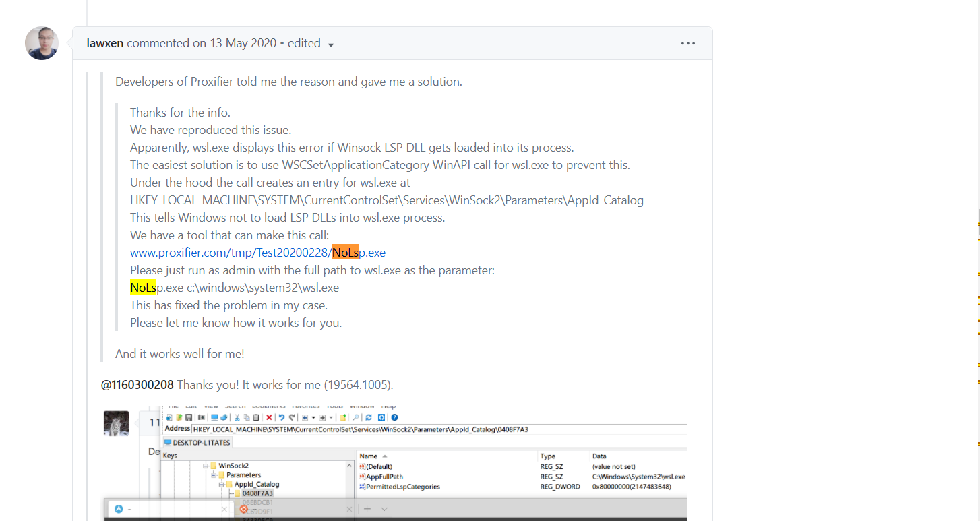
Task: Click the AppFullPath registry value row
Action: click(x=522, y=477)
